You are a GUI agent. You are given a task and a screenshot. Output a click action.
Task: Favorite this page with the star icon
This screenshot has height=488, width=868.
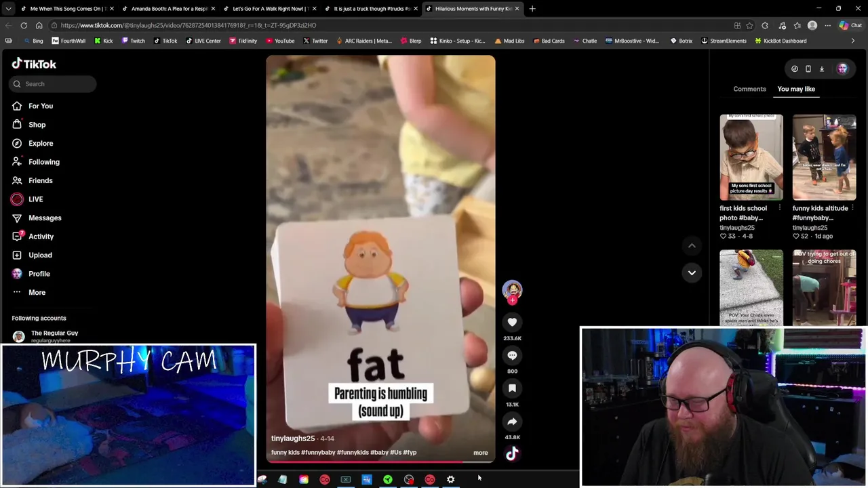(749, 25)
